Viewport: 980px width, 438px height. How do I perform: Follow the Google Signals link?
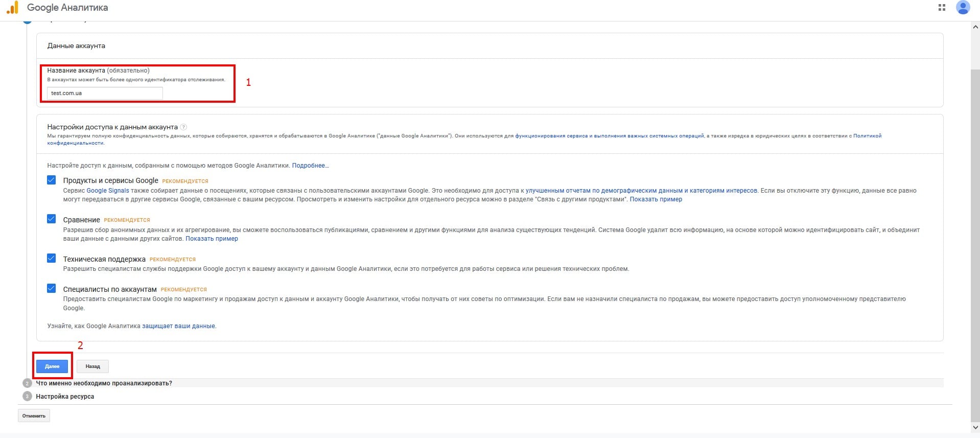click(108, 191)
